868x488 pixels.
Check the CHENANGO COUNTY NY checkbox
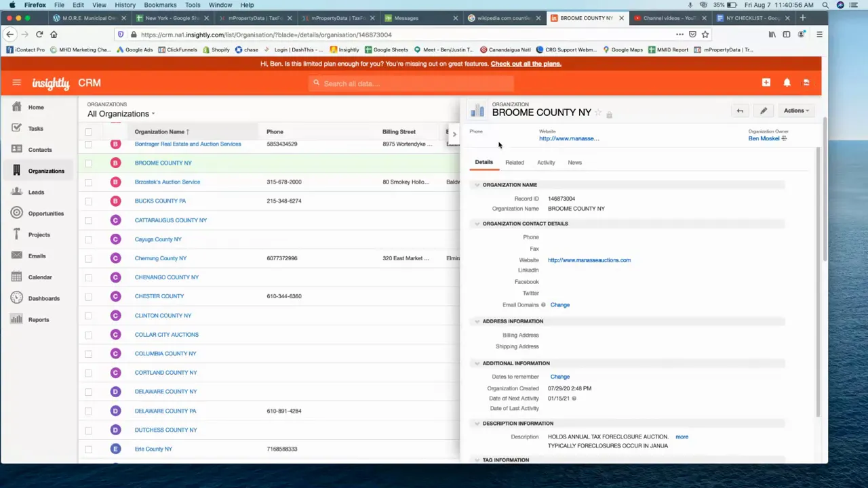coord(88,277)
